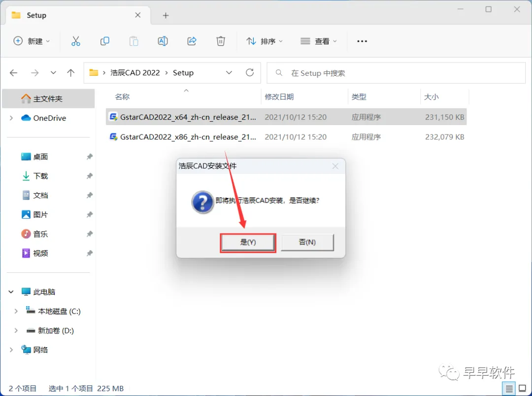Go back with the left arrow
Image resolution: width=532 pixels, height=396 pixels.
[14, 72]
